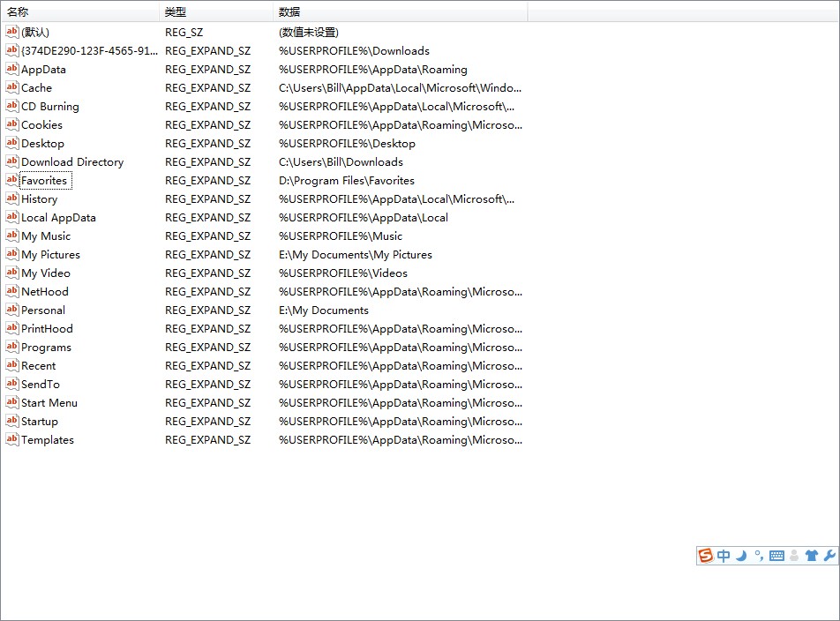Click the REG_EXPAND_SZ type in History row

(208, 199)
